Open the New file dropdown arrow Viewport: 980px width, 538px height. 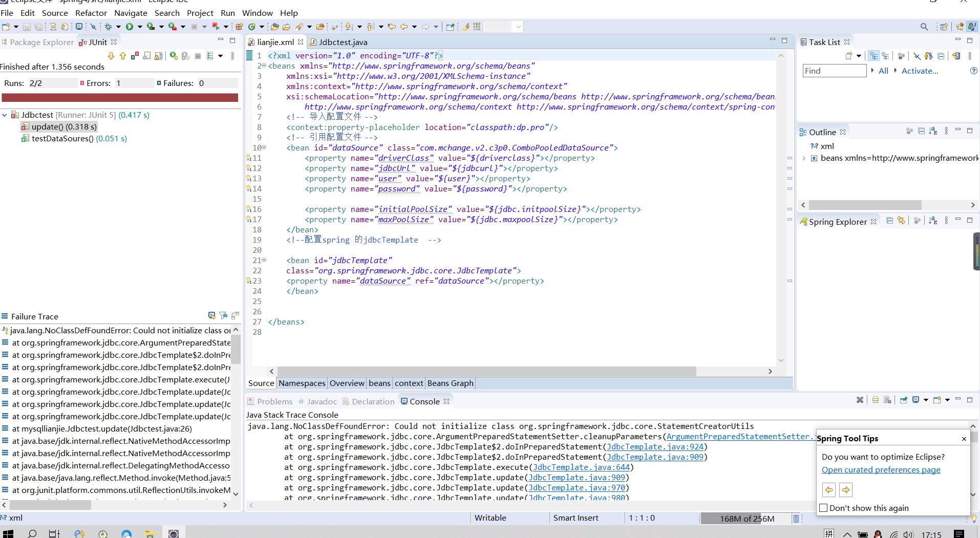16,27
